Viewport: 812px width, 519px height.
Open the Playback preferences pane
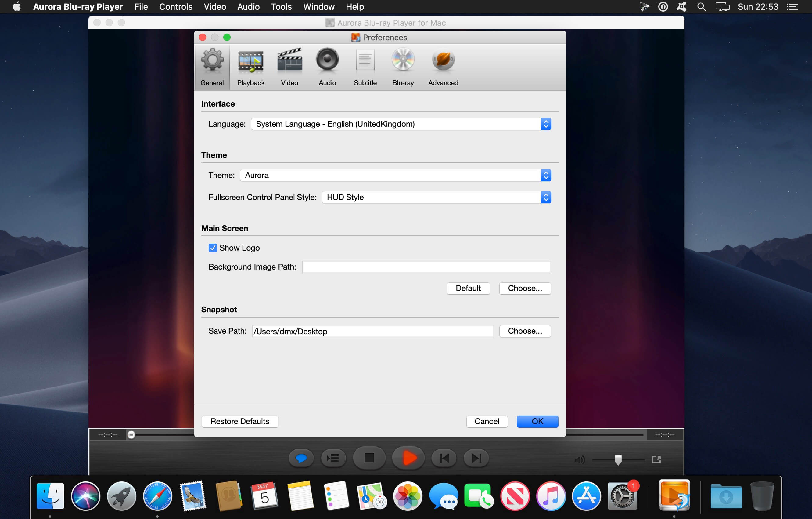(x=250, y=67)
